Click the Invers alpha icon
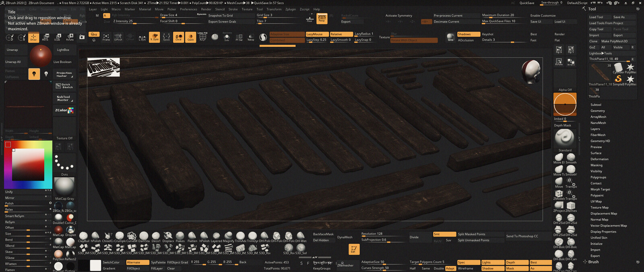 tap(571, 62)
